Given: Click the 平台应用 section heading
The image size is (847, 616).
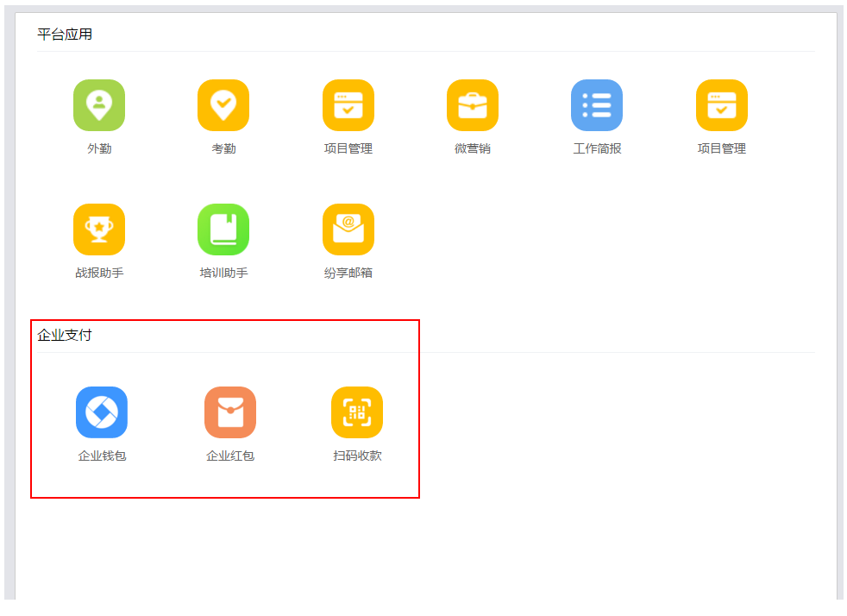Looking at the screenshot, I should pos(65,35).
